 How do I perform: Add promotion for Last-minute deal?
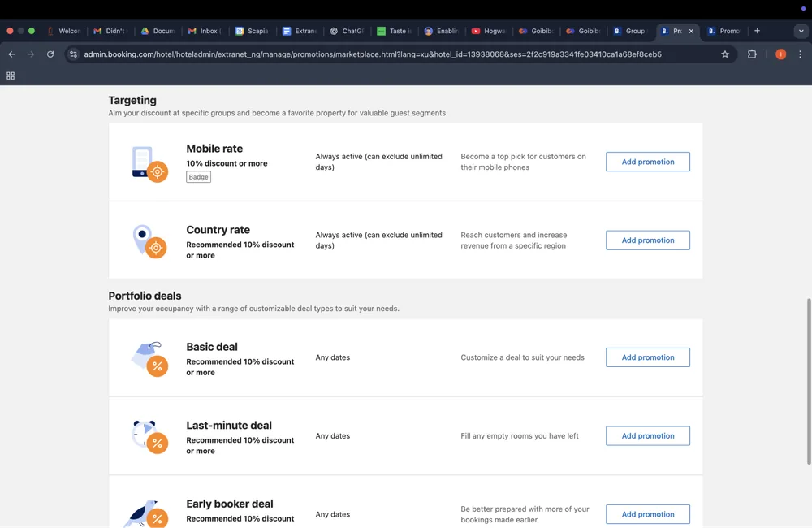tap(648, 435)
